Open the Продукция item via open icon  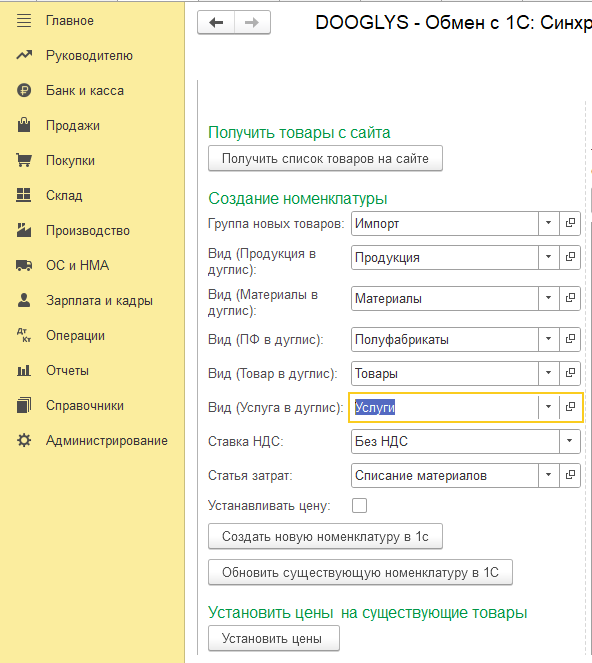point(570,257)
